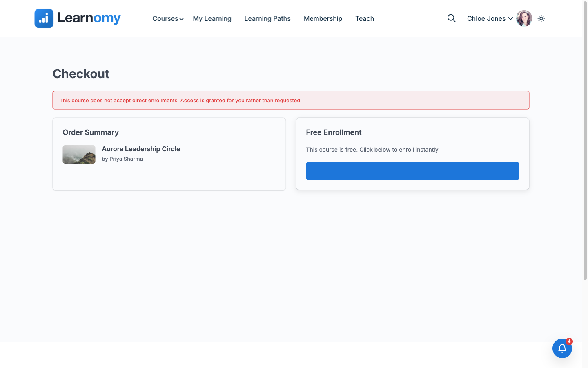
Task: Select the Aurora Leadership Circle title
Action: pyautogui.click(x=141, y=149)
